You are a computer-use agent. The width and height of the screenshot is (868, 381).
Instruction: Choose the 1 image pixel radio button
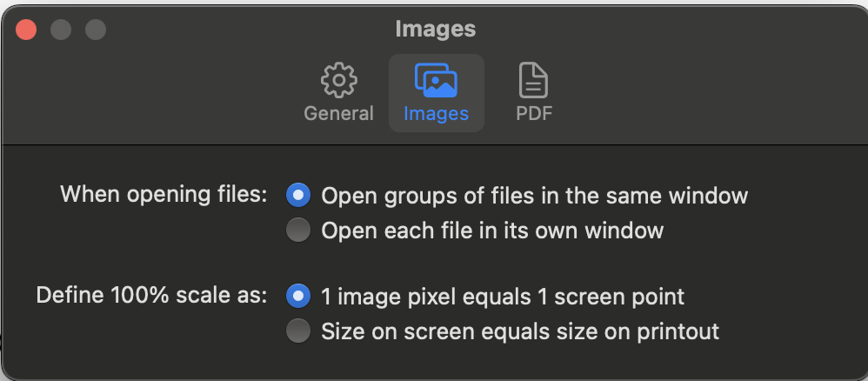point(298,297)
